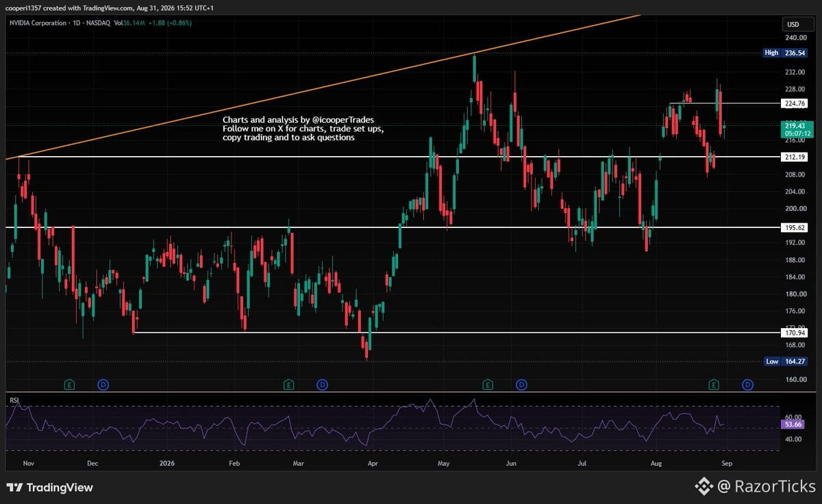Click the High 236.54 label

click(x=786, y=52)
